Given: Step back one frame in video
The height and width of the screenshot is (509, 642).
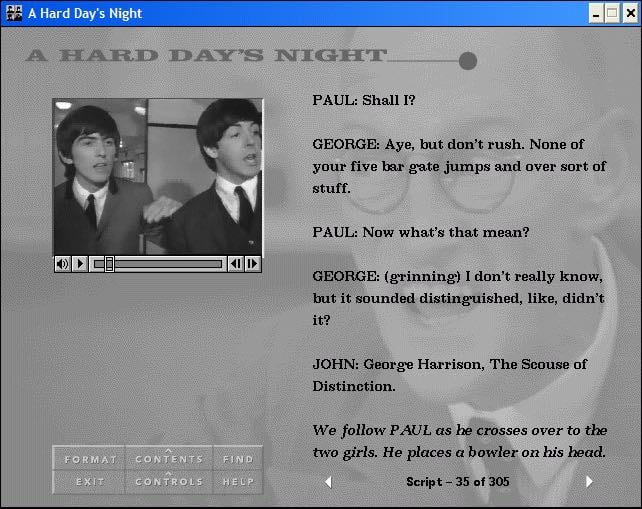Looking at the screenshot, I should [236, 264].
